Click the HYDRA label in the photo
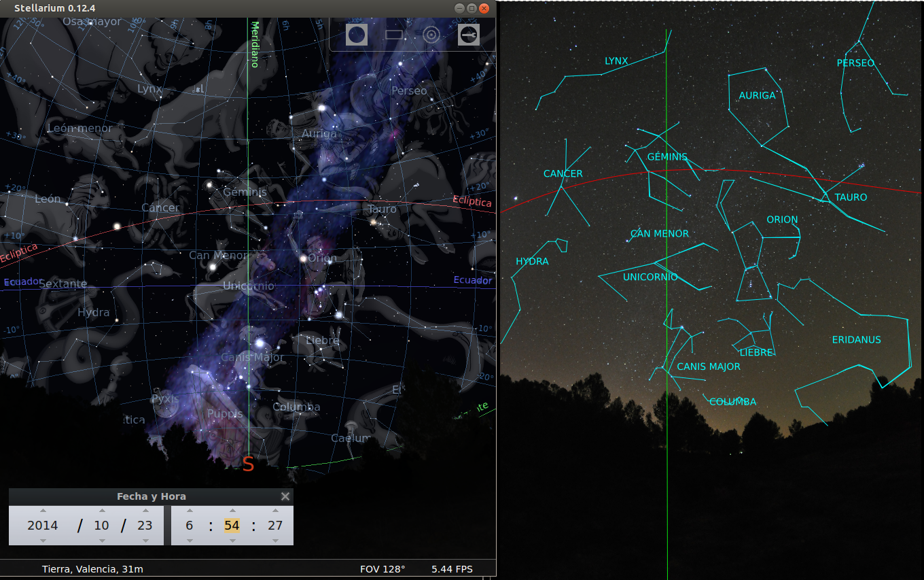924x580 pixels. tap(532, 261)
